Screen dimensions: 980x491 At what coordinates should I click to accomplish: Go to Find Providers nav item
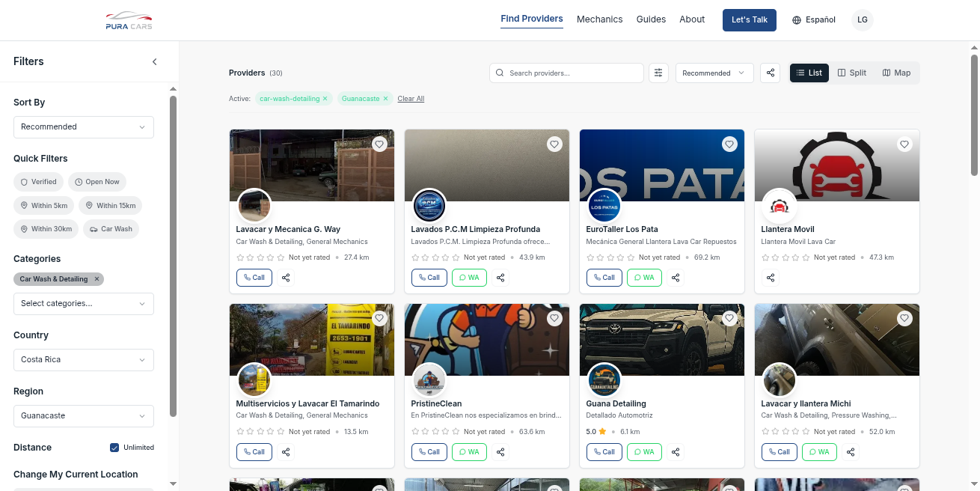[532, 19]
